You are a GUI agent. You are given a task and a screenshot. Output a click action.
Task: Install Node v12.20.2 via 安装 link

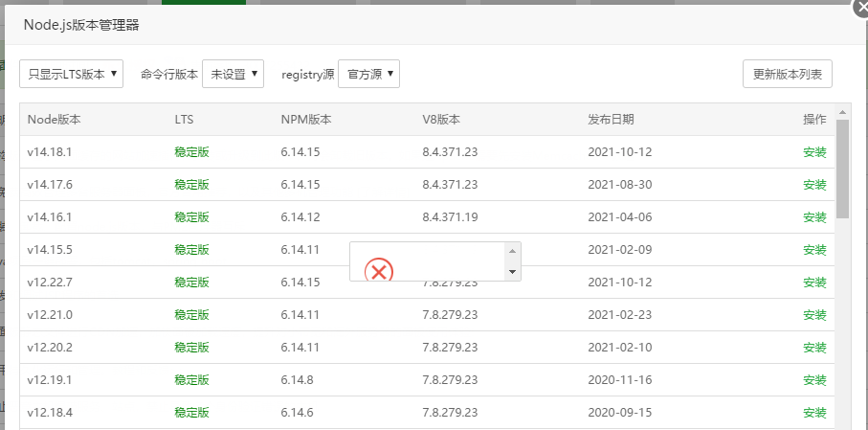click(x=814, y=348)
